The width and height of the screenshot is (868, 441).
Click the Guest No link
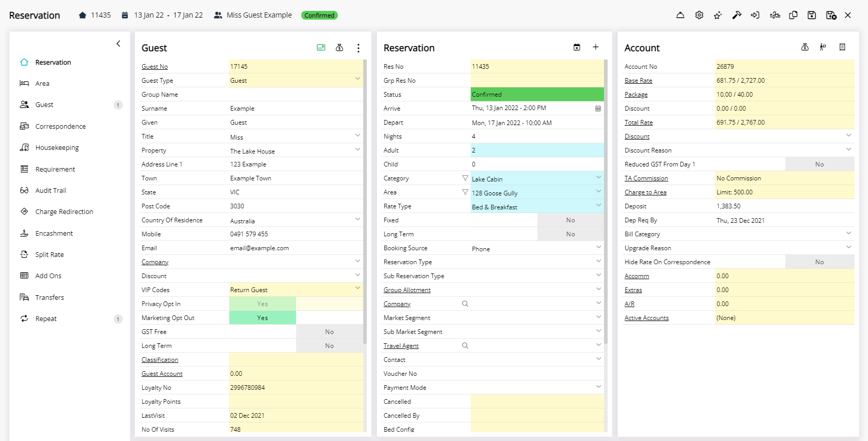click(x=154, y=67)
